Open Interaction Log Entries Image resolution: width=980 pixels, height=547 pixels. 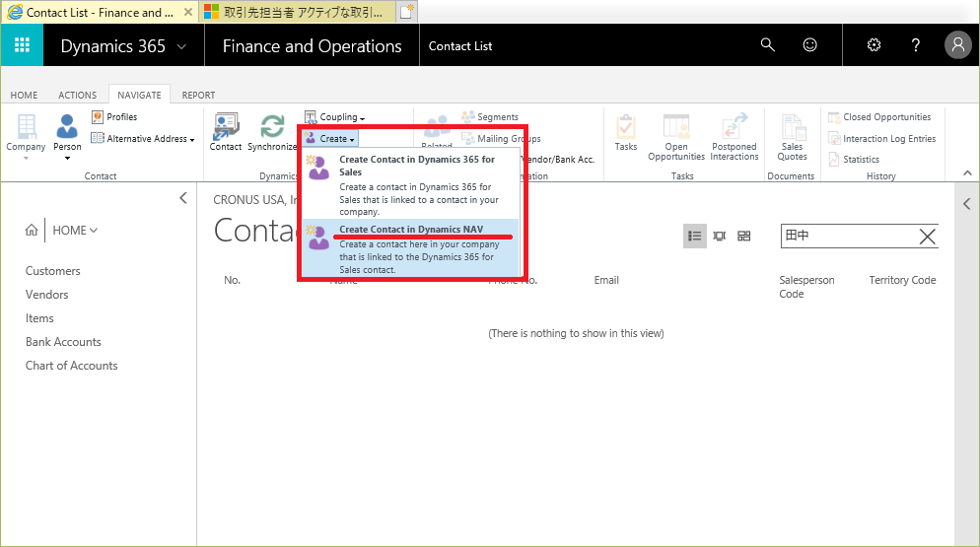(881, 138)
